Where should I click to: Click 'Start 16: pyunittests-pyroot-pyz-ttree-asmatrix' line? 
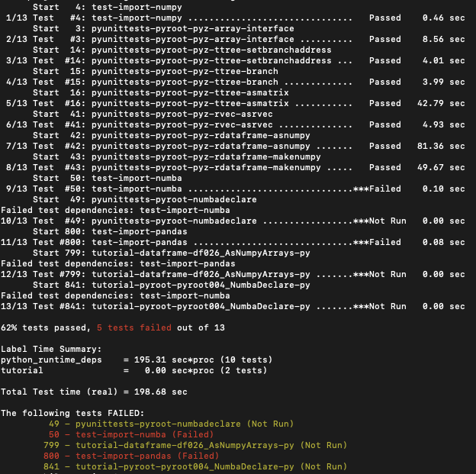[x=161, y=92]
